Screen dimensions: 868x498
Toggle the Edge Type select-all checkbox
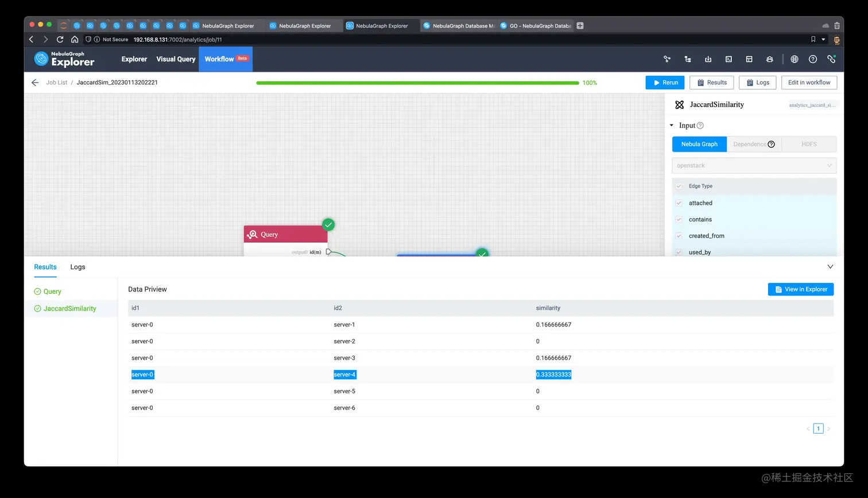coord(679,186)
